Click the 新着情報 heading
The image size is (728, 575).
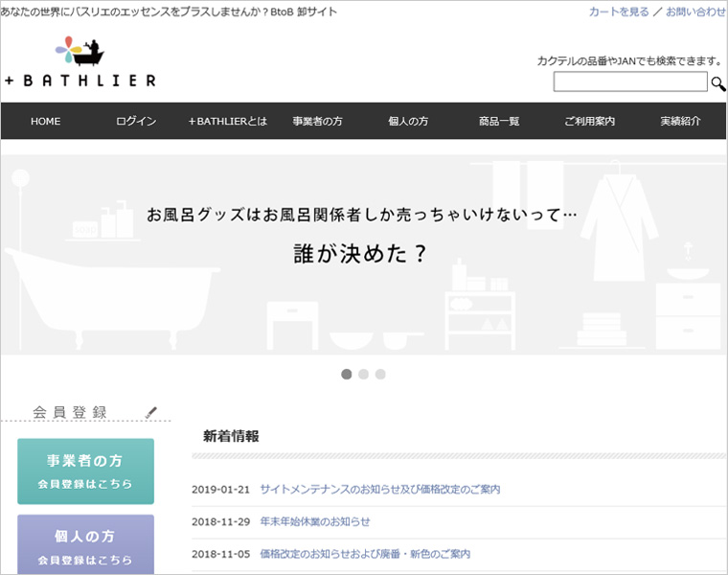[231, 436]
